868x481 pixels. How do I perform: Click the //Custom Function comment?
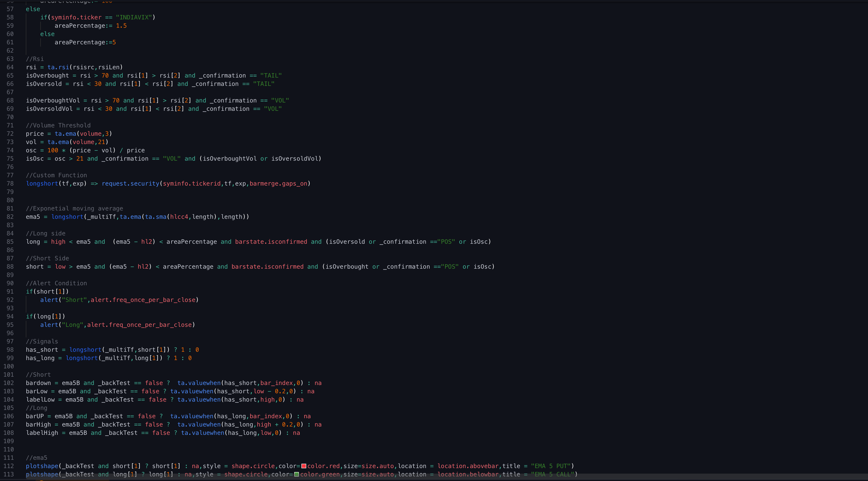(x=56, y=175)
